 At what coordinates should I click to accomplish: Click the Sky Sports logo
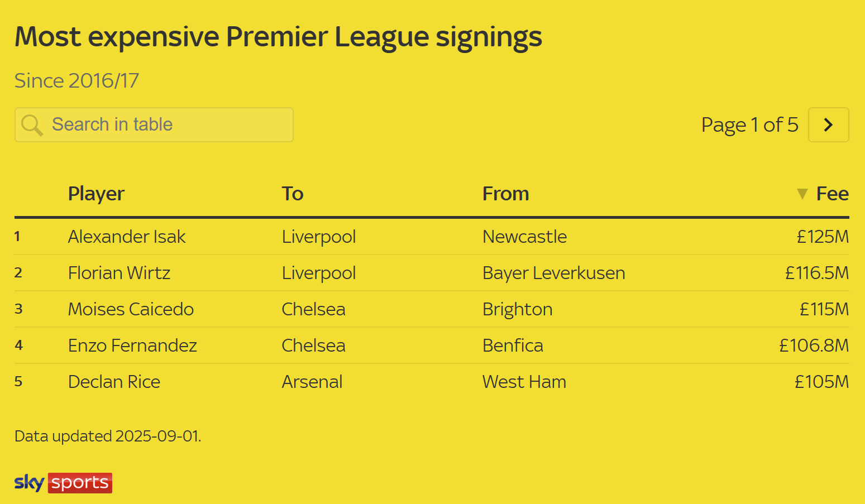63,483
